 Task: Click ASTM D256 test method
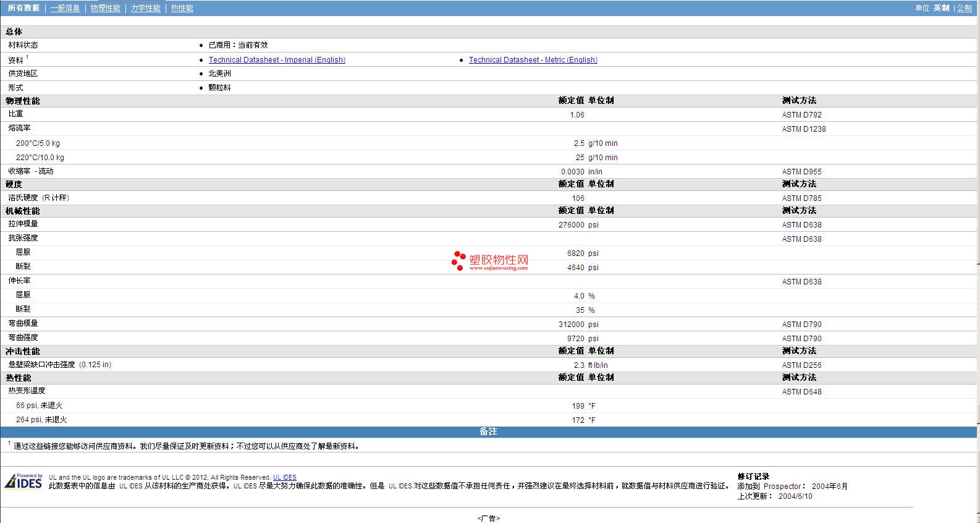click(x=802, y=365)
